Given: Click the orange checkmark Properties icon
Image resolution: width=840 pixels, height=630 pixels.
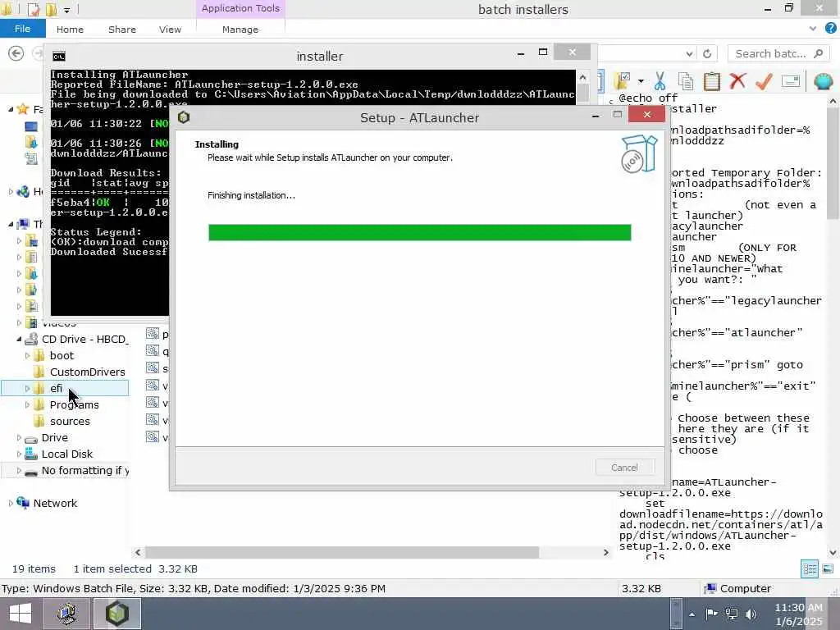Looking at the screenshot, I should [x=764, y=81].
